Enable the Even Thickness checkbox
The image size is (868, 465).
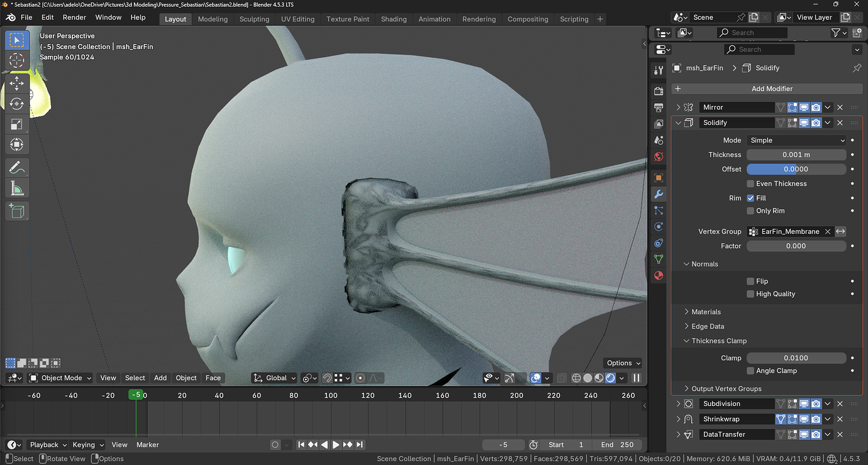(x=750, y=183)
